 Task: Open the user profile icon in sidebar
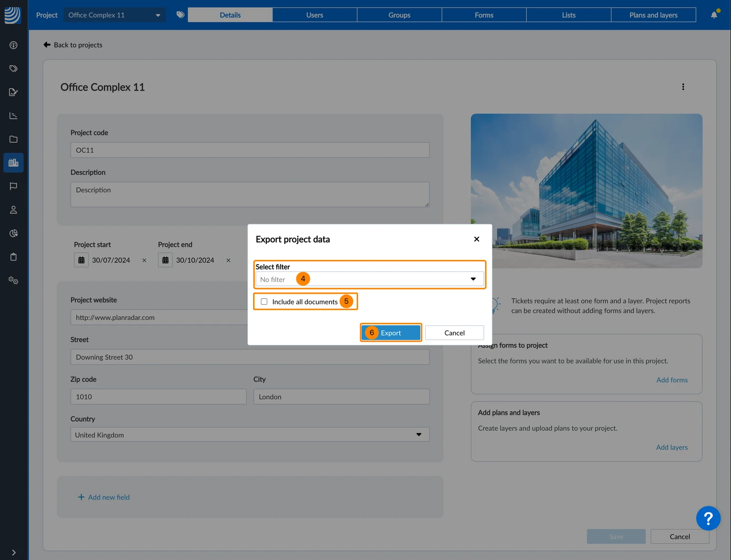click(13, 210)
